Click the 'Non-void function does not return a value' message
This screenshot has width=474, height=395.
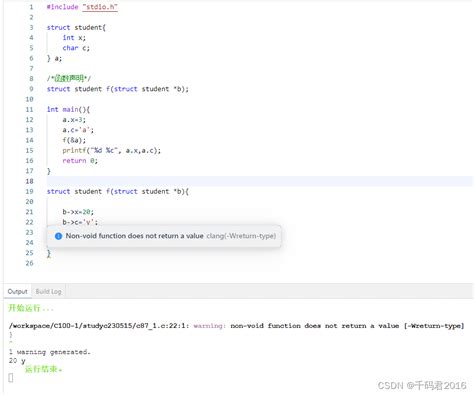click(x=134, y=236)
